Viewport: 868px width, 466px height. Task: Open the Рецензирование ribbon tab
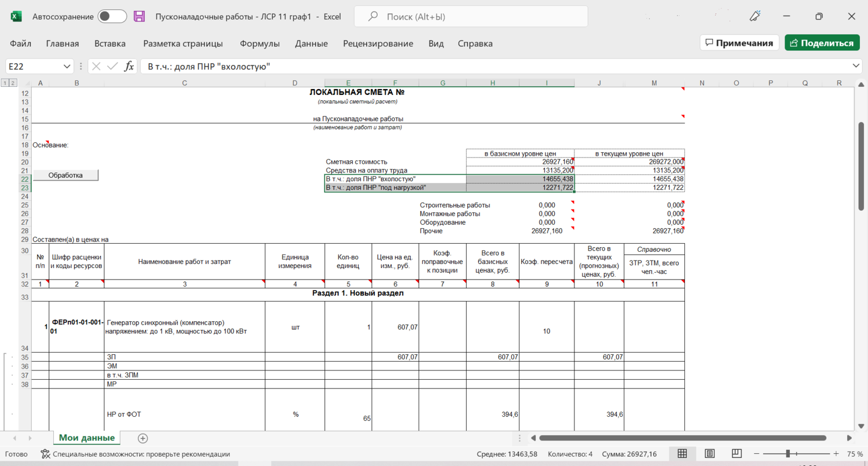pyautogui.click(x=378, y=43)
